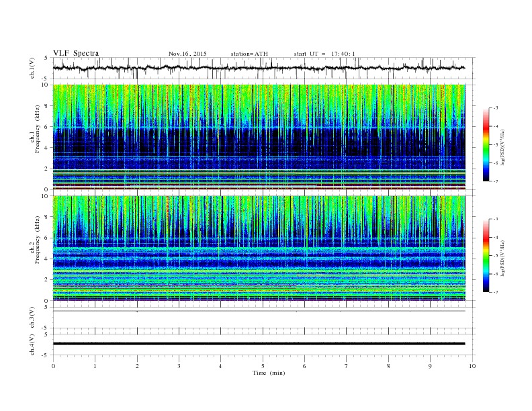Click the '-7' value on ch.2 colorbar
532x411 pixels.
(496, 292)
